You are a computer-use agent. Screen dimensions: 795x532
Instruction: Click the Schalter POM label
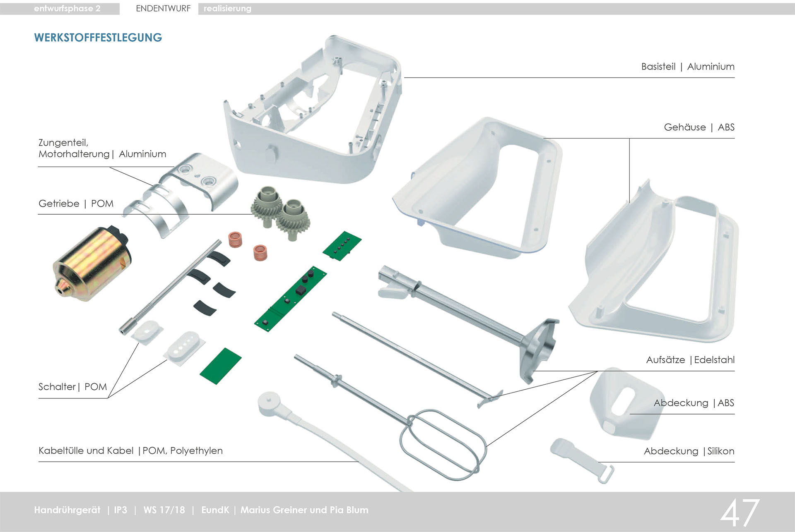(72, 387)
